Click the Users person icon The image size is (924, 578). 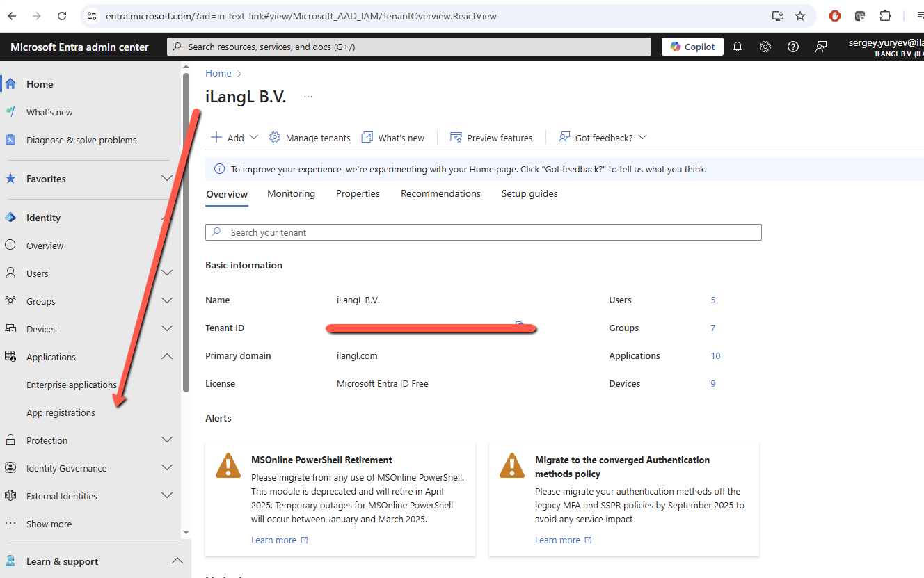pos(10,273)
